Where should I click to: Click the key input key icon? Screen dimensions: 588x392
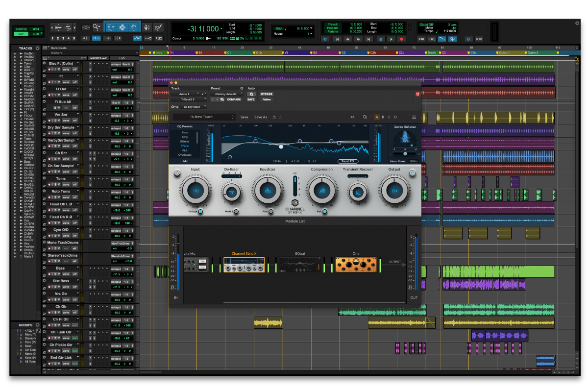click(174, 106)
